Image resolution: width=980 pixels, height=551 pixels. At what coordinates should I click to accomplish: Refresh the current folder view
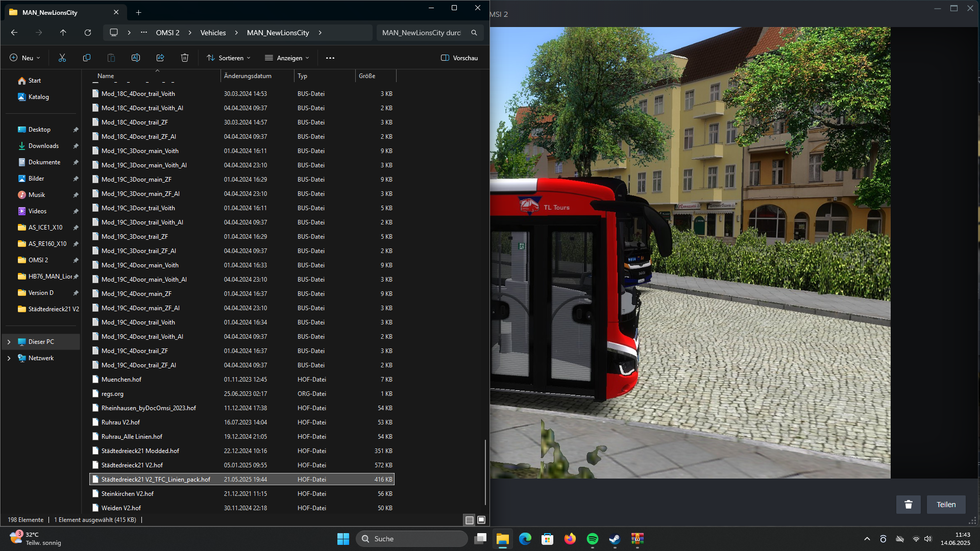tap(88, 33)
